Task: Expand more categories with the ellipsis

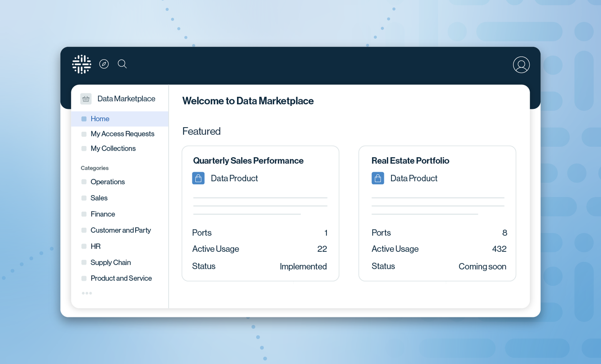Action: point(87,293)
